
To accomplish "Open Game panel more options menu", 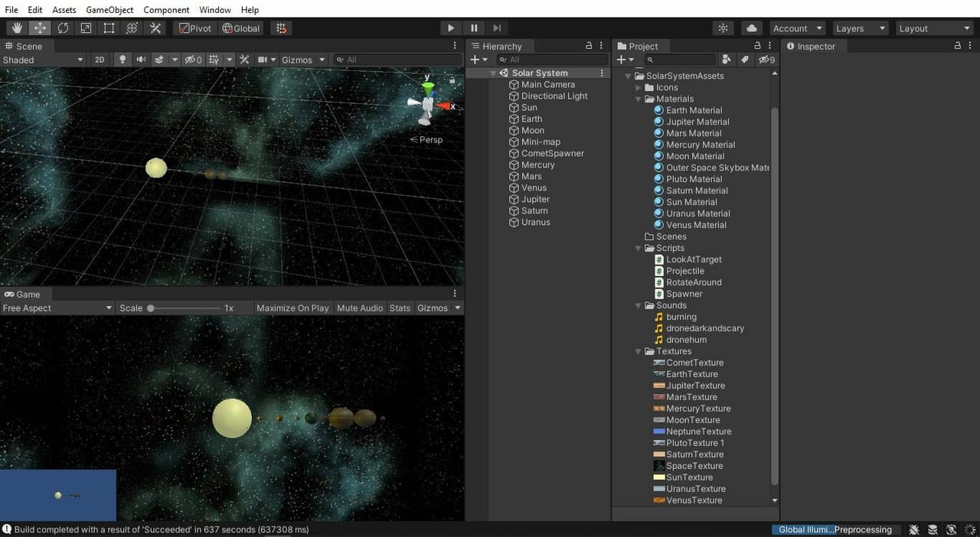I will pyautogui.click(x=455, y=294).
